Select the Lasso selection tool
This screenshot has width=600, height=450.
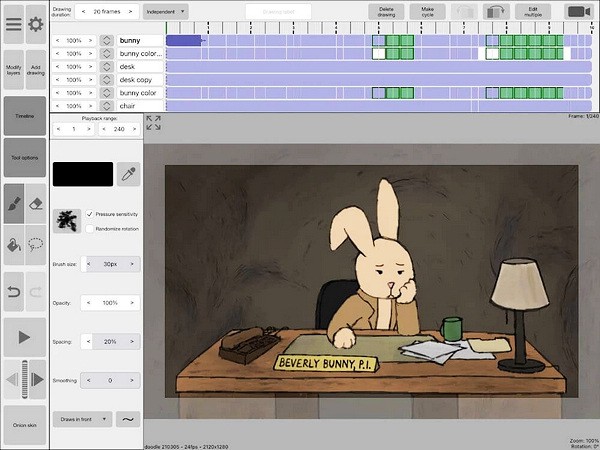pos(36,243)
